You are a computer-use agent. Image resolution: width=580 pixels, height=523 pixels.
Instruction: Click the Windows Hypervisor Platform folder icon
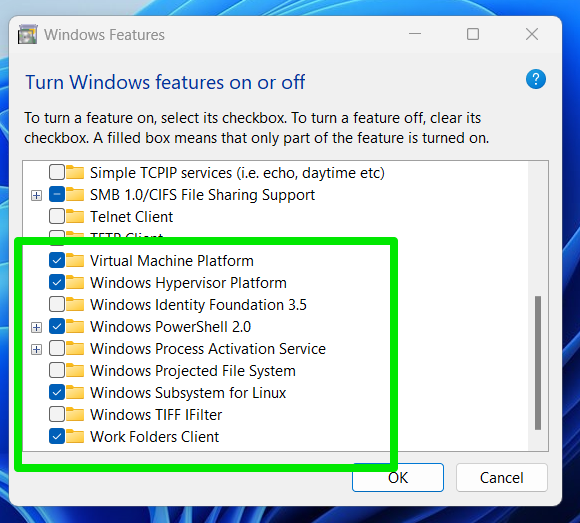click(75, 283)
